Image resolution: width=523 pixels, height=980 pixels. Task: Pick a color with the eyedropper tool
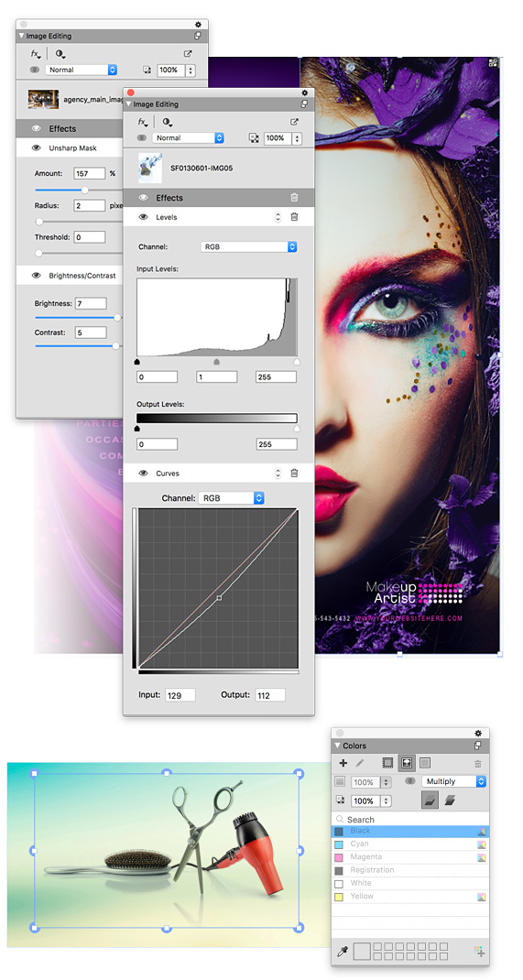(x=342, y=952)
